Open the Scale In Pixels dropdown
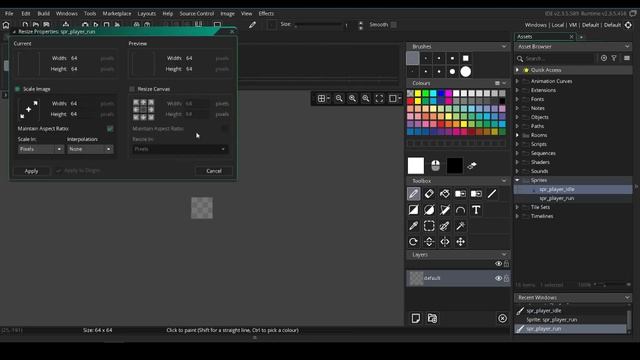 [40, 149]
